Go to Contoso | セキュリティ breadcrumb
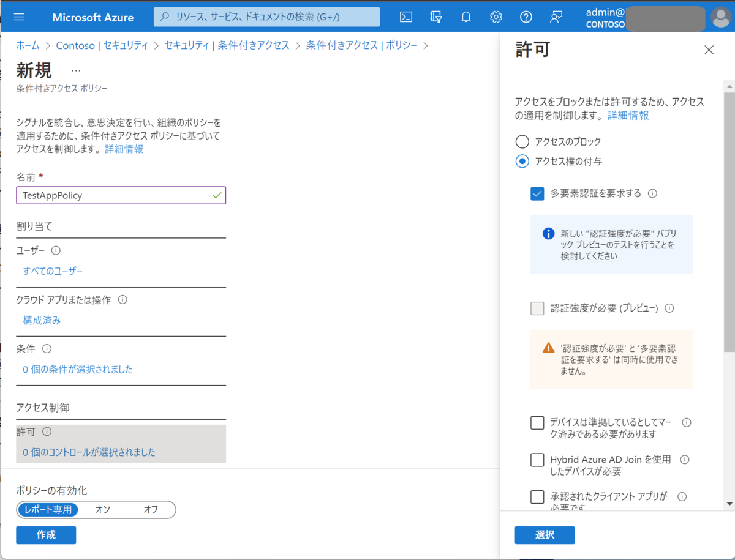 (x=102, y=45)
